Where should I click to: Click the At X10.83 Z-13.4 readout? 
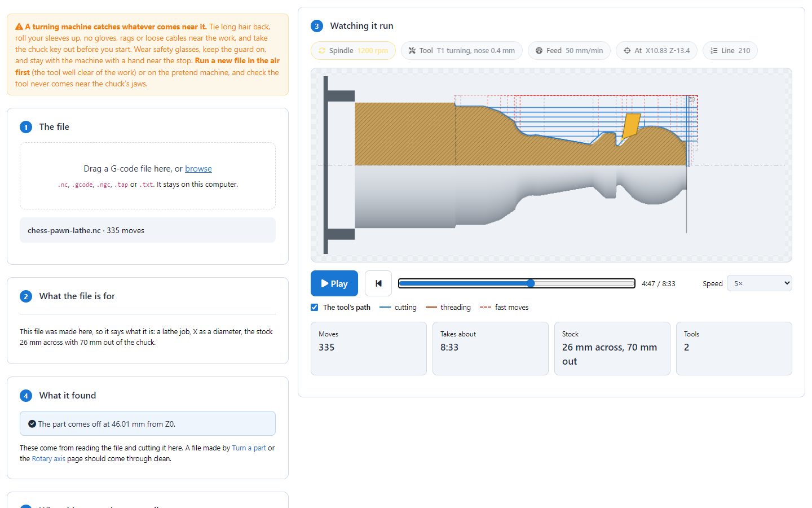pyautogui.click(x=656, y=51)
